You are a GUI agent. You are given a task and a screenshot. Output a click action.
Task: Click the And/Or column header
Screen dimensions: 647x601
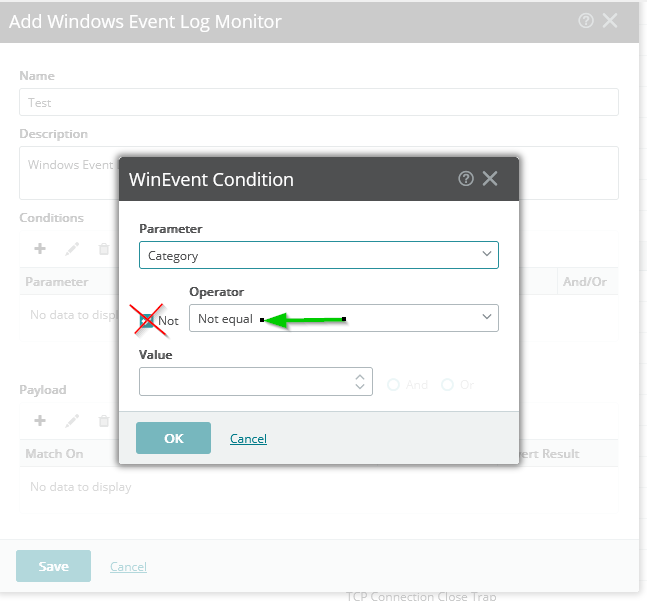point(585,282)
